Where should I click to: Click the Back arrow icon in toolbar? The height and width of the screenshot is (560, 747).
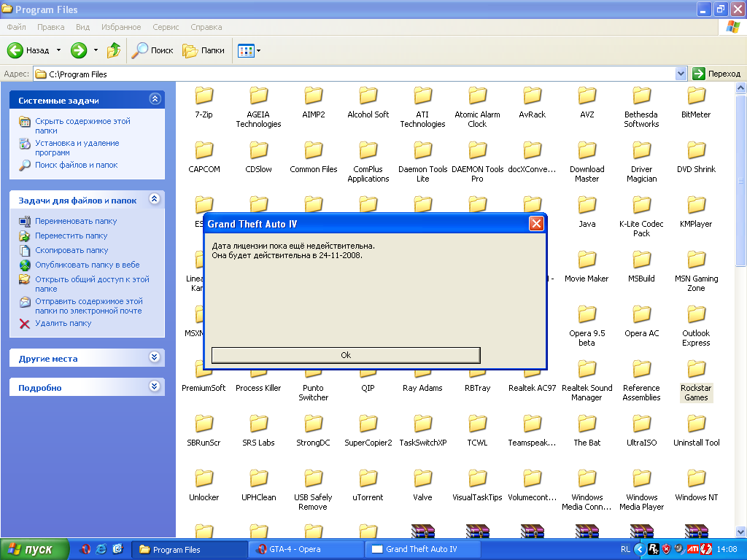[16, 50]
